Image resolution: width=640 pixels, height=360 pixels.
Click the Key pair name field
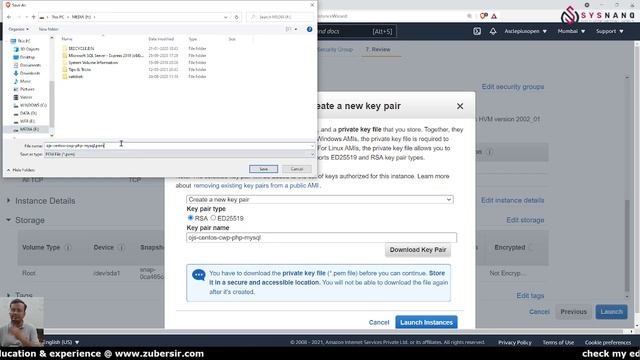tap(321, 238)
